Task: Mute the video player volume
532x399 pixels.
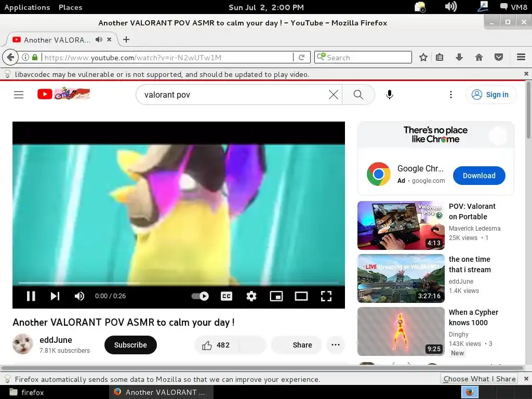Action: click(x=79, y=296)
